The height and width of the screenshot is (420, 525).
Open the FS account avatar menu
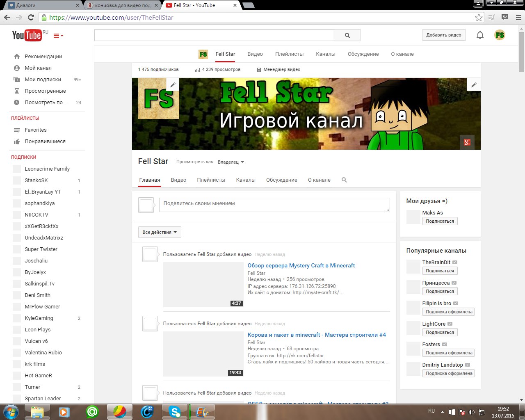click(x=500, y=35)
